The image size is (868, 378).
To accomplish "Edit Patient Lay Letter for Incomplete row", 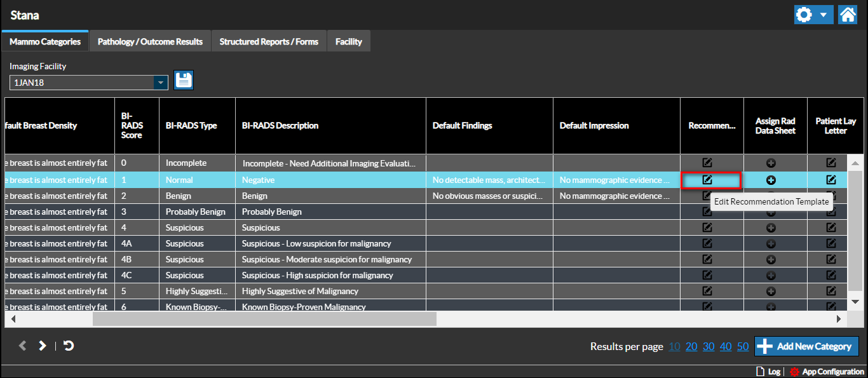I will [831, 163].
